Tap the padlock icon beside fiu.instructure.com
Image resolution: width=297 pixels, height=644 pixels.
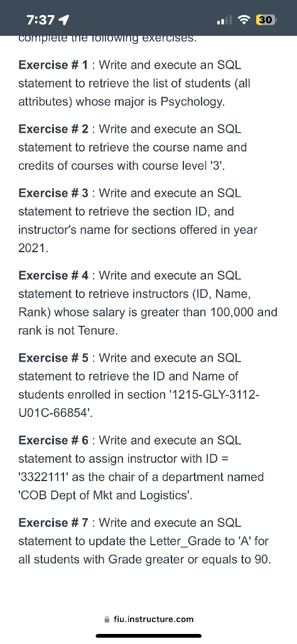[107, 619]
